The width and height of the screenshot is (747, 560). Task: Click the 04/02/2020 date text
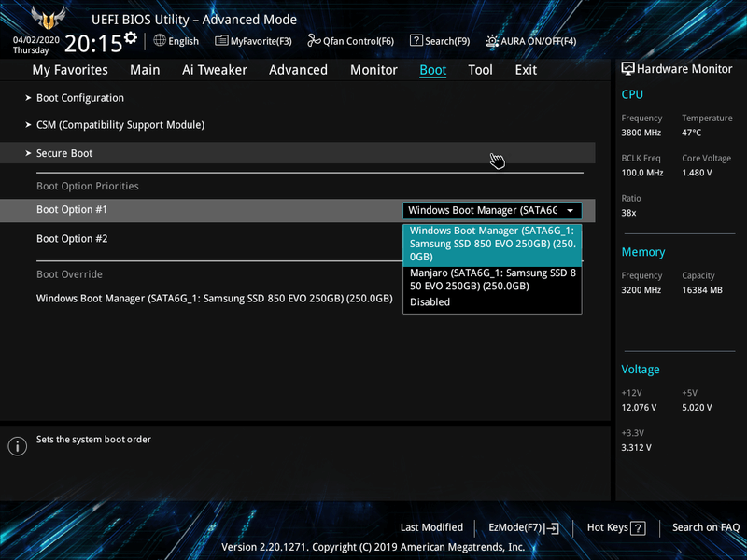point(36,39)
